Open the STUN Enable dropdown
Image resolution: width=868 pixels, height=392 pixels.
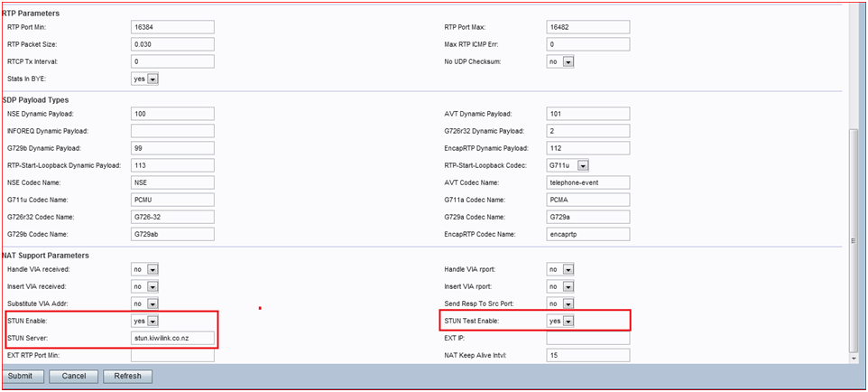click(x=145, y=321)
